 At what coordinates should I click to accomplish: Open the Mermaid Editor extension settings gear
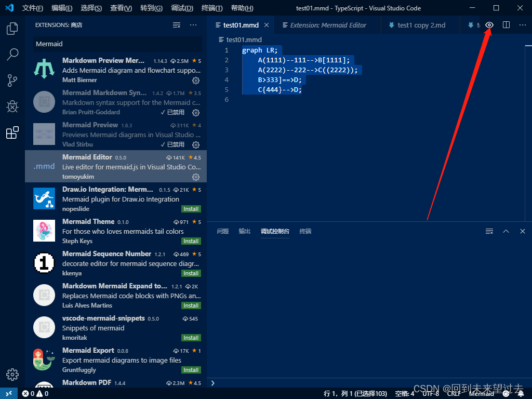pyautogui.click(x=196, y=177)
